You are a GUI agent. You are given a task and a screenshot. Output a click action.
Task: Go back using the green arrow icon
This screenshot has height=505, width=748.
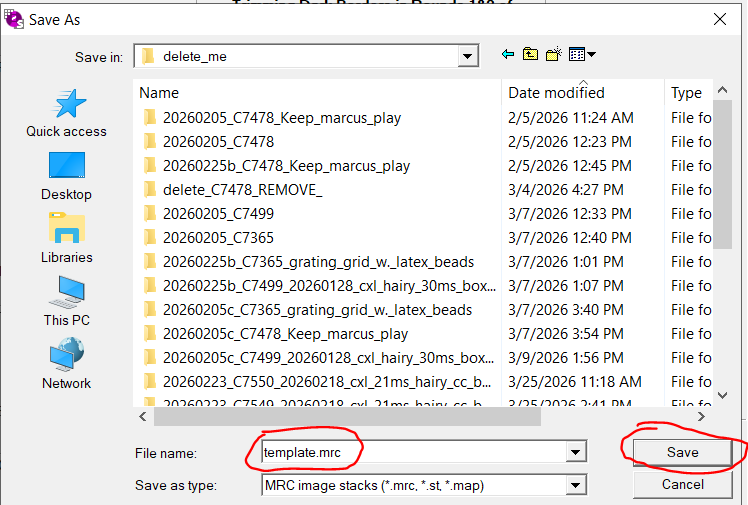[x=508, y=54]
